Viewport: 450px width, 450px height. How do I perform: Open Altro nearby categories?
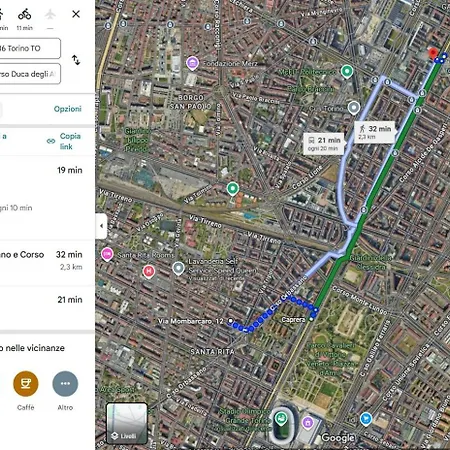point(65,384)
